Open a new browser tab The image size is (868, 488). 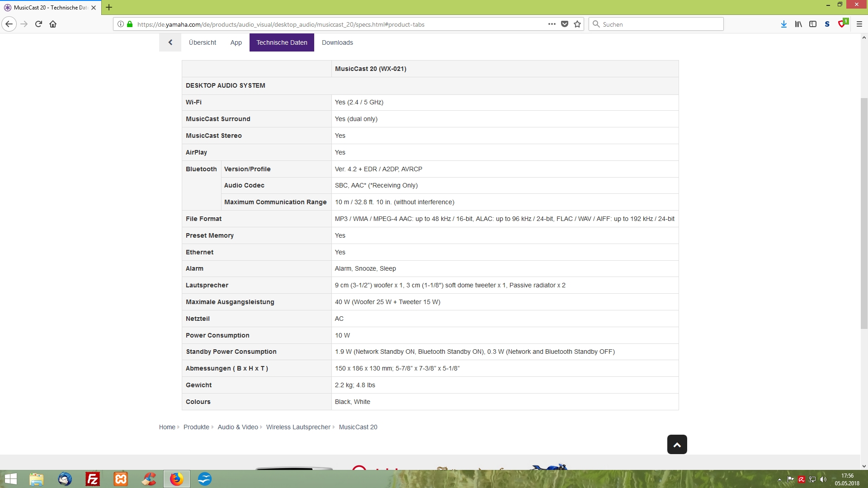point(109,7)
